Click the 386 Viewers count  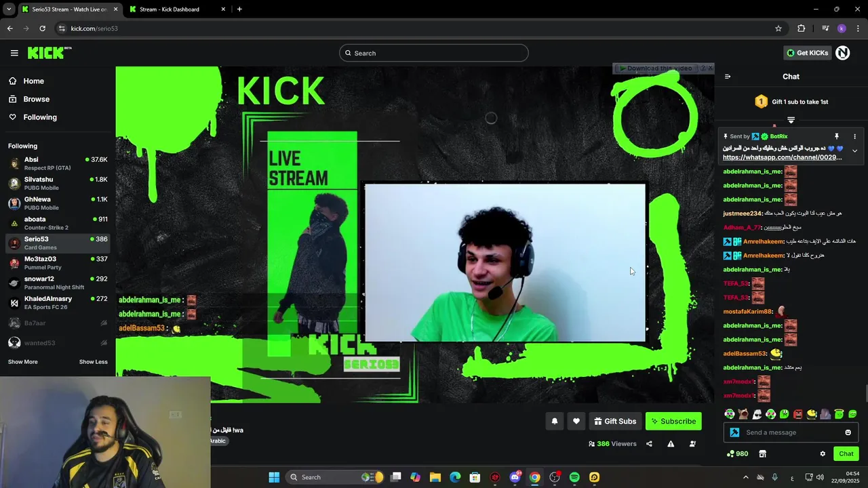coord(612,444)
